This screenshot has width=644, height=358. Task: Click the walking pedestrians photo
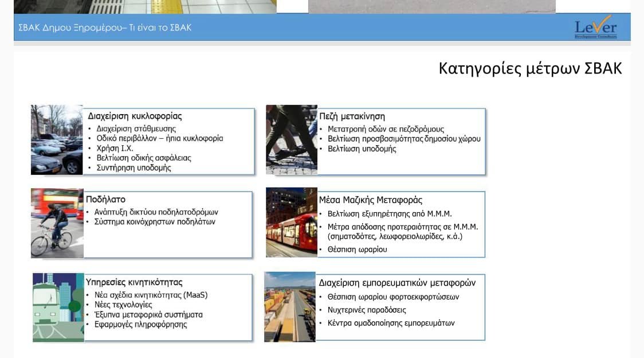[292, 139]
